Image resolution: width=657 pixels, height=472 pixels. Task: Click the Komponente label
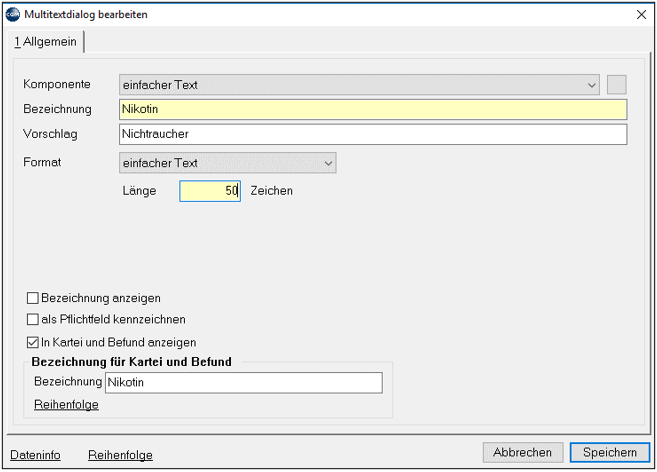pyautogui.click(x=57, y=84)
